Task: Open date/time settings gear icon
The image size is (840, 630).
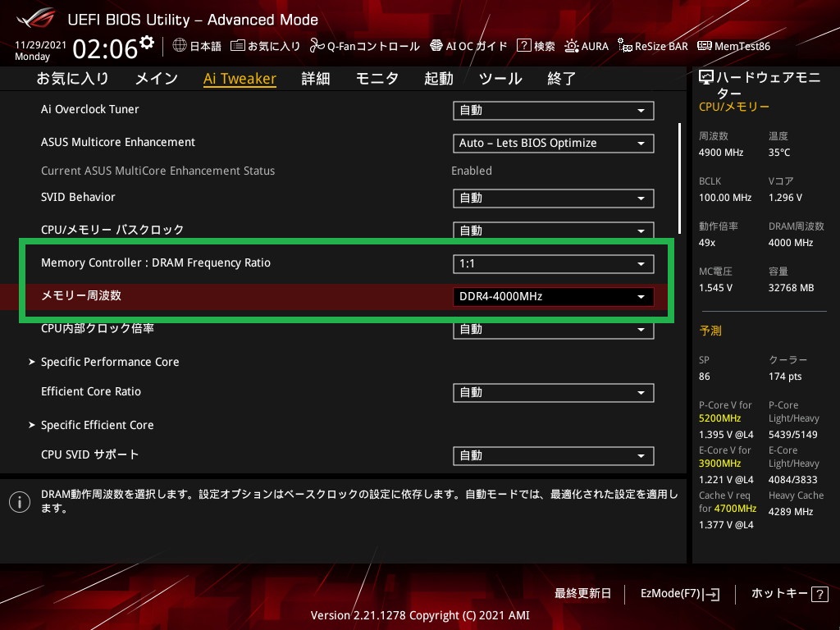Action: tap(147, 43)
